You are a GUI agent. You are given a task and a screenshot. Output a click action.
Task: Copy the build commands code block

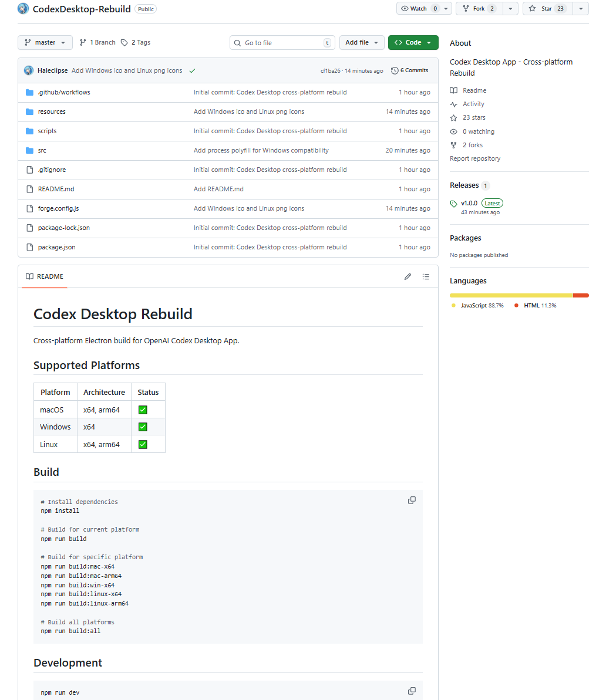(412, 500)
